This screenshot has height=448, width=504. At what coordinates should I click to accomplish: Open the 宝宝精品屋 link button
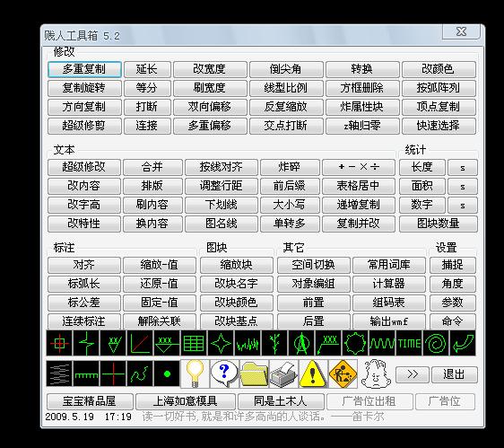[x=90, y=401]
